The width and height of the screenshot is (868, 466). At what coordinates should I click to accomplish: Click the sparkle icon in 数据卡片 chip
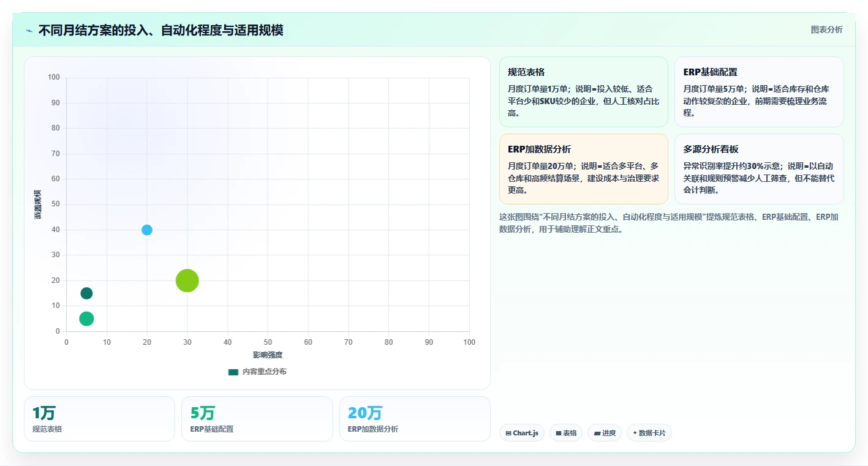[635, 433]
